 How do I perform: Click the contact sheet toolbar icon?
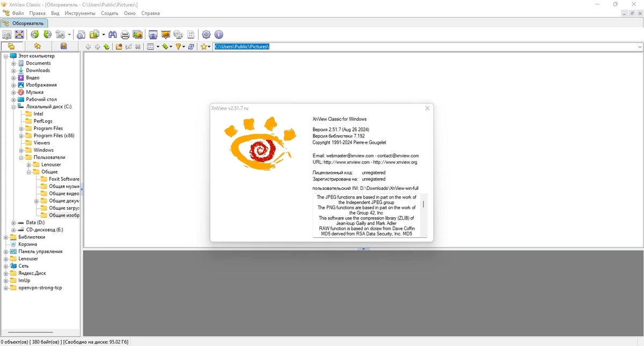(191, 34)
